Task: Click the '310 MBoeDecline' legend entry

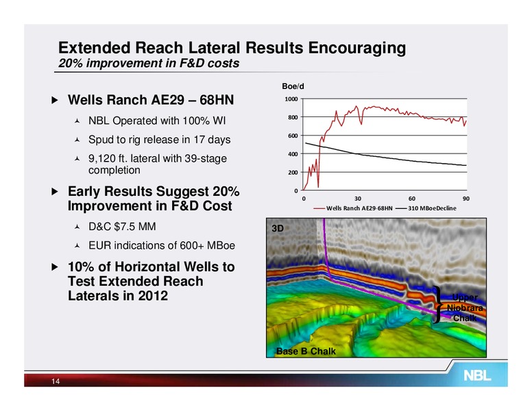Action: 426,208
